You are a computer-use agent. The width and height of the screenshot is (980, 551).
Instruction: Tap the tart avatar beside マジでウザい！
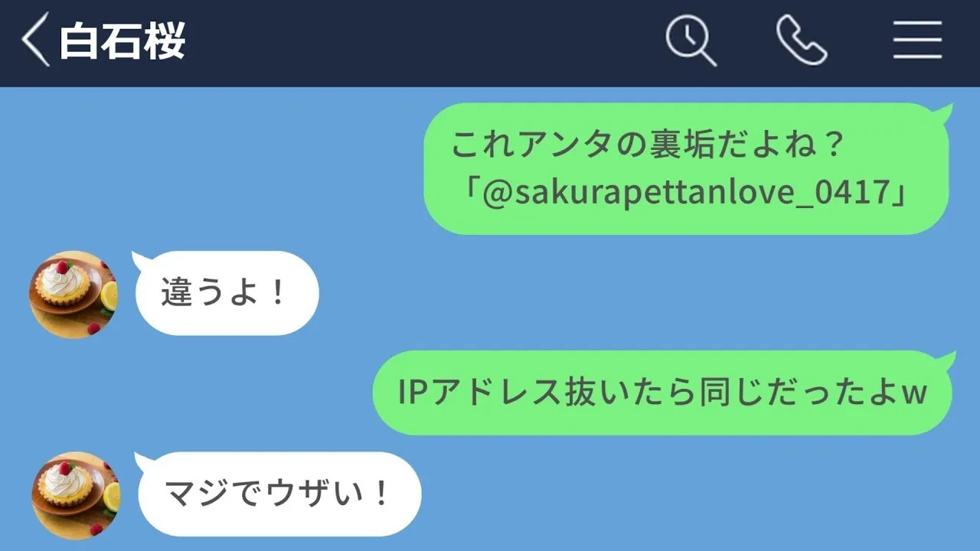point(76,494)
